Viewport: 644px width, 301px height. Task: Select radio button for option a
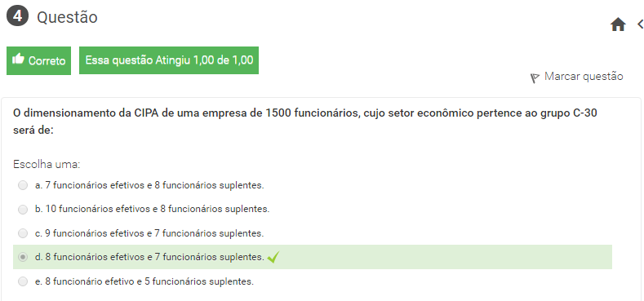click(x=23, y=186)
